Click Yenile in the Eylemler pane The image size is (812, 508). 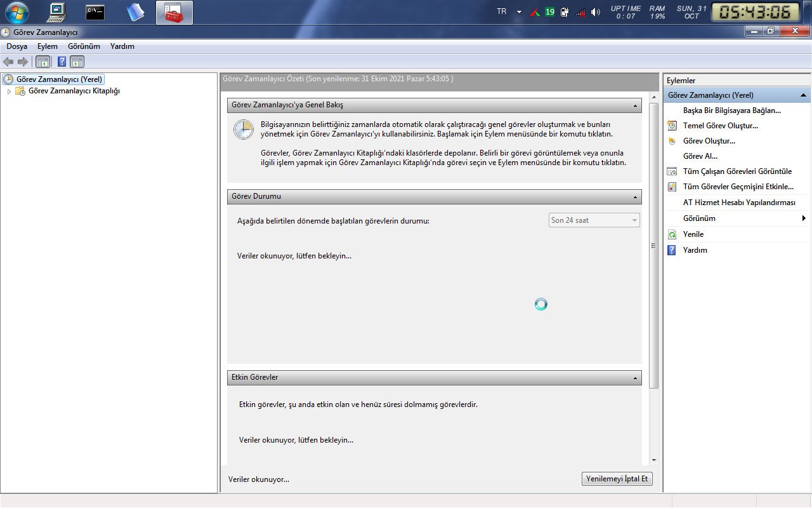pyautogui.click(x=693, y=234)
